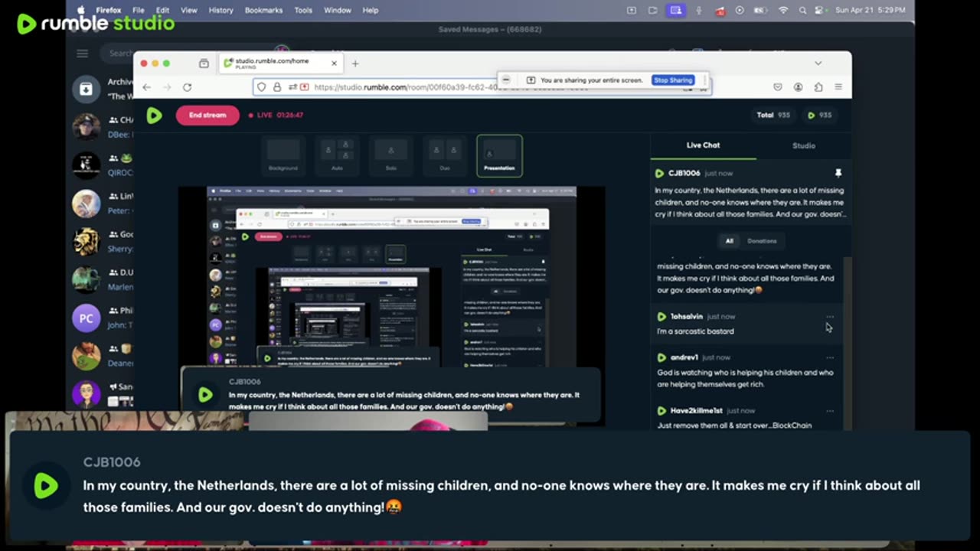The width and height of the screenshot is (980, 551).
Task: Open the background chat app hamburger menu
Action: click(x=82, y=54)
